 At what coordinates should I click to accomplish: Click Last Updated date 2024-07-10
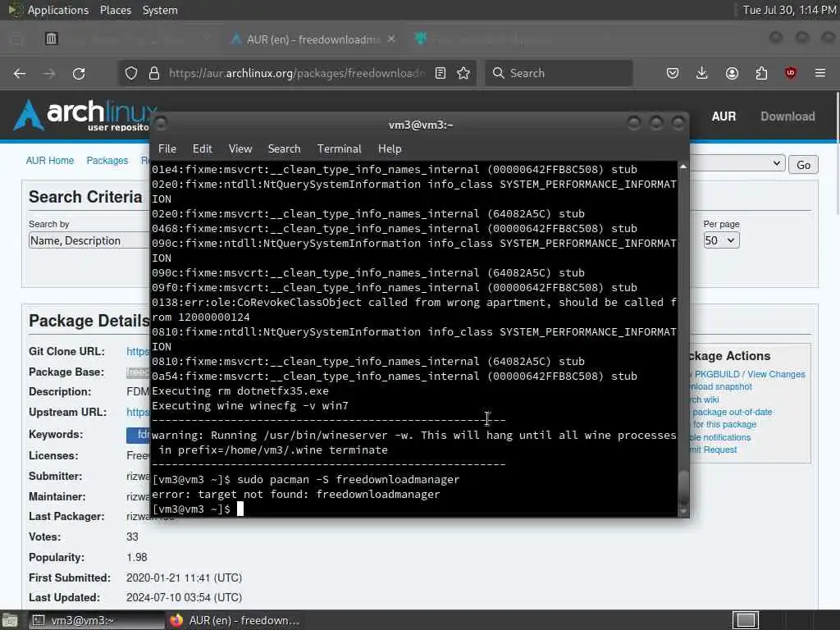[184, 597]
